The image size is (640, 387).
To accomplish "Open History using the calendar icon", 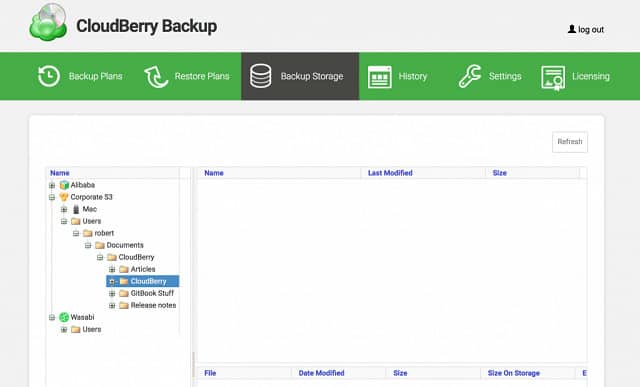I will [380, 77].
